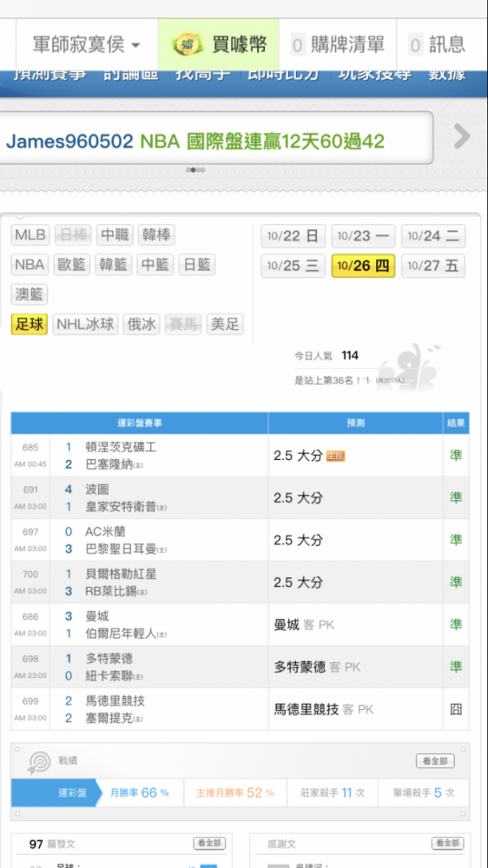Select 韓籃 league filter
This screenshot has height=868, width=488.
pyautogui.click(x=114, y=265)
